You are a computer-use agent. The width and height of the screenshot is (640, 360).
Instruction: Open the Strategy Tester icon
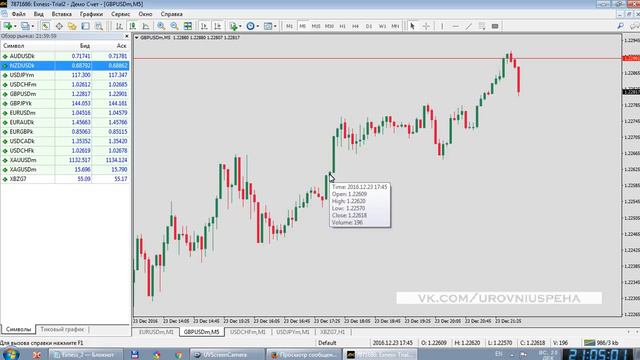(x=99, y=26)
